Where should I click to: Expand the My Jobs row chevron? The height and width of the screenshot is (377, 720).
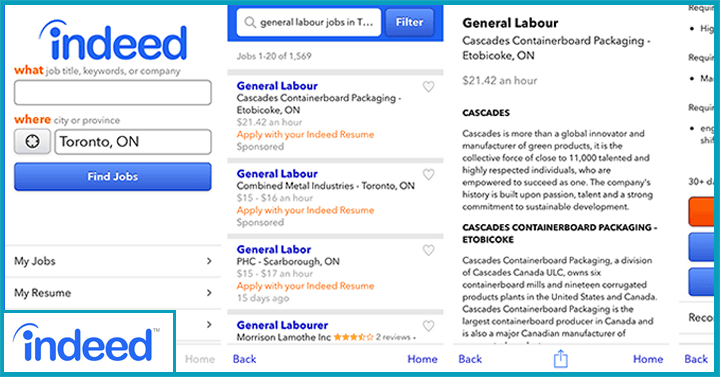pos(209,261)
